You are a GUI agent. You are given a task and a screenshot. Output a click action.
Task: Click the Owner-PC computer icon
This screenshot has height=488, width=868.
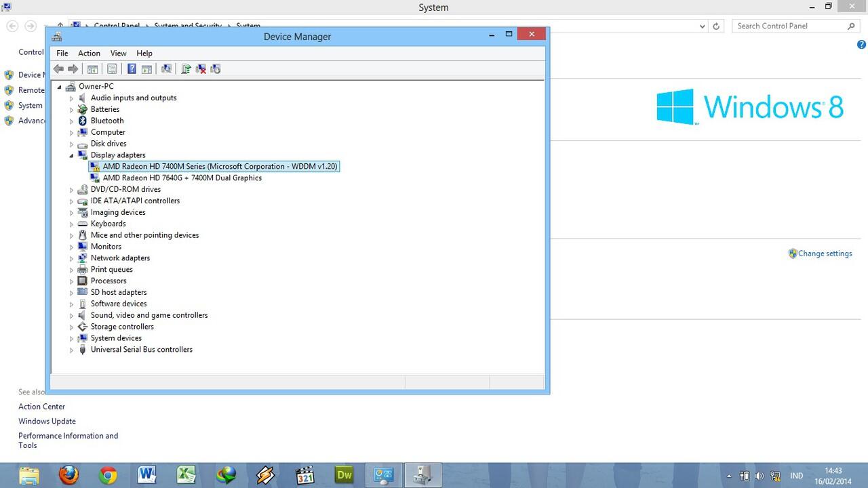[x=71, y=86]
